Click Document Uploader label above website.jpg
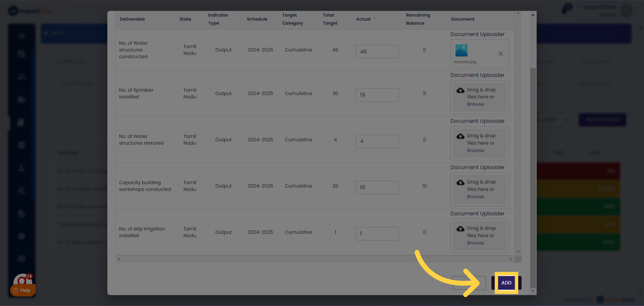 (477, 34)
